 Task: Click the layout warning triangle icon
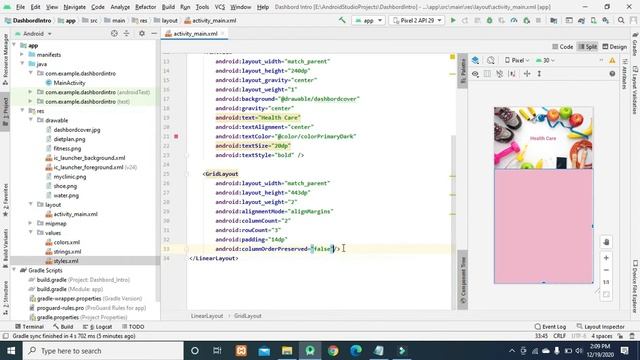tap(612, 60)
